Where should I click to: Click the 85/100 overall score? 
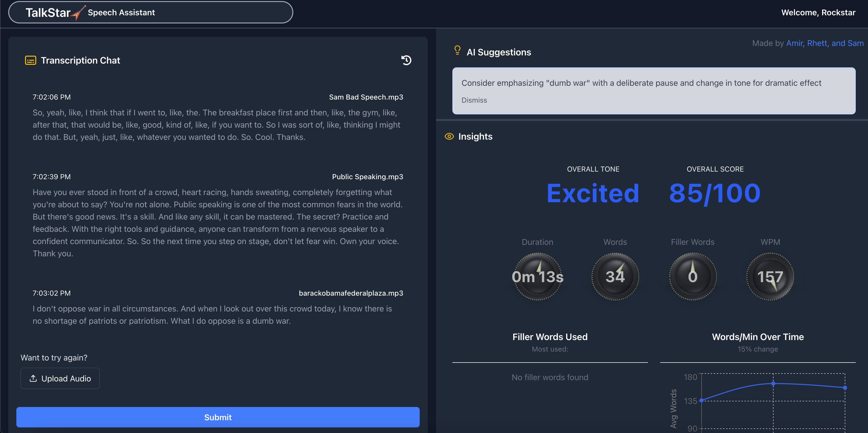(x=715, y=194)
